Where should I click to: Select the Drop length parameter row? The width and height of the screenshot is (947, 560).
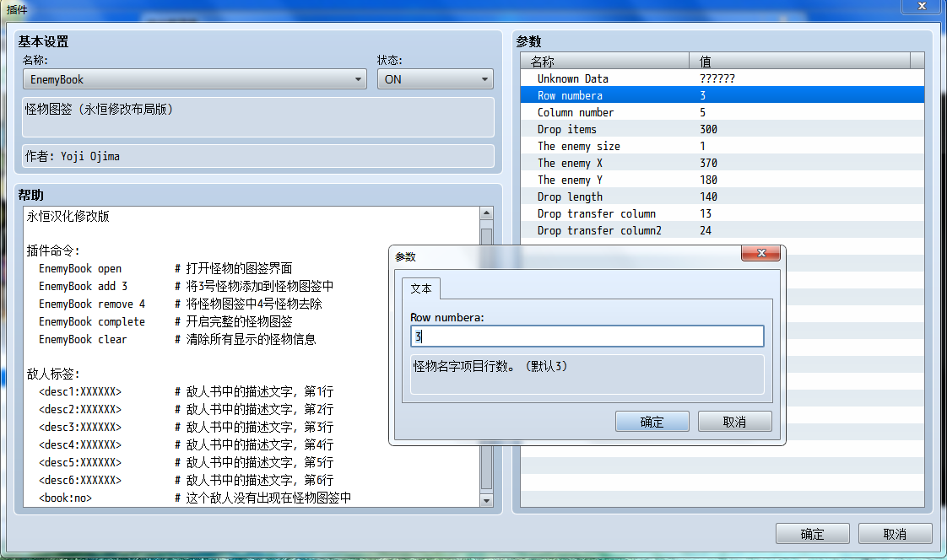pos(722,197)
